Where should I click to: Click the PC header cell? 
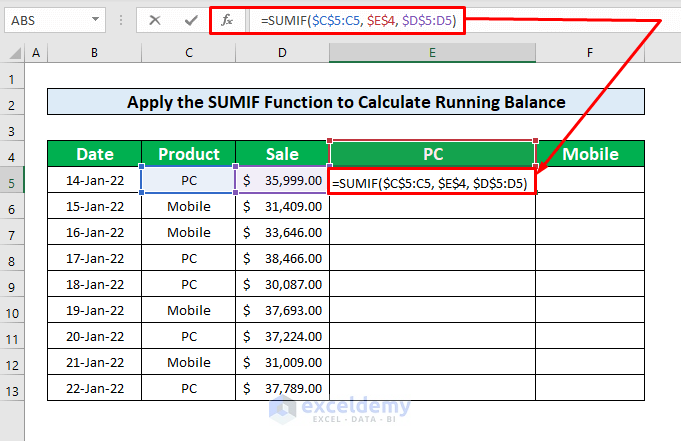432,154
